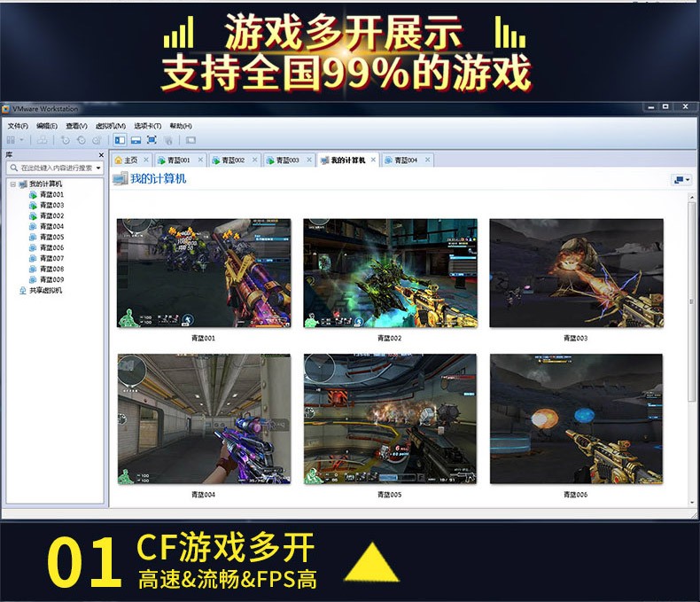Open the 查看(V) menu

point(76,126)
